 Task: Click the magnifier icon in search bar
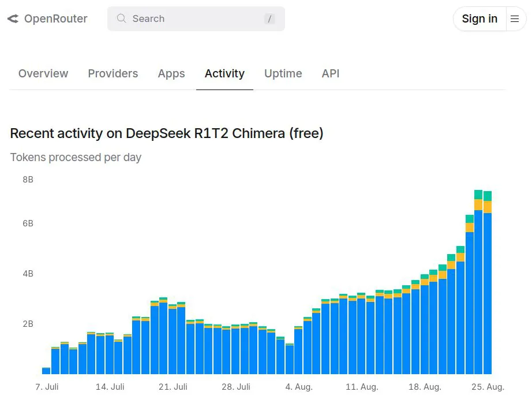point(121,18)
